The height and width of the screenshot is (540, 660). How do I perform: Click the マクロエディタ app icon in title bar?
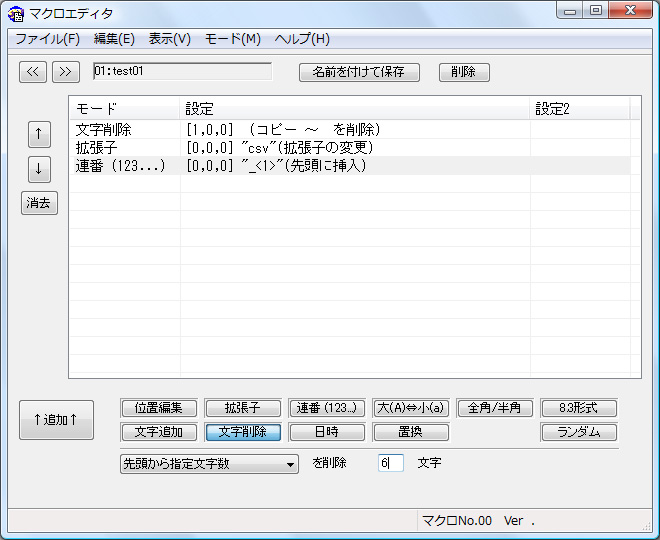tap(16, 14)
